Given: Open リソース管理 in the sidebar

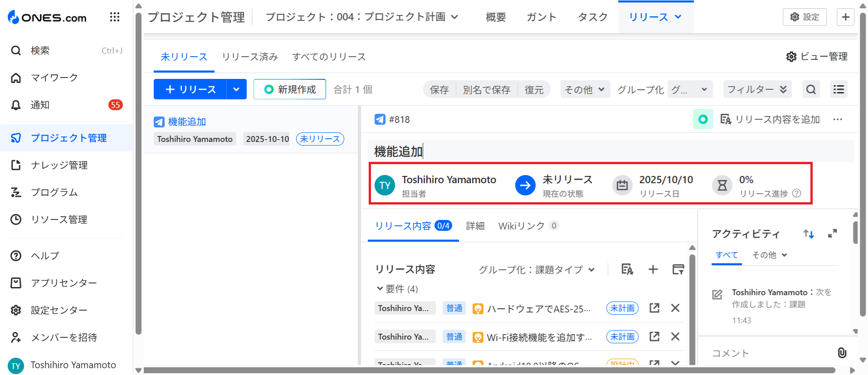Looking at the screenshot, I should 66,219.
